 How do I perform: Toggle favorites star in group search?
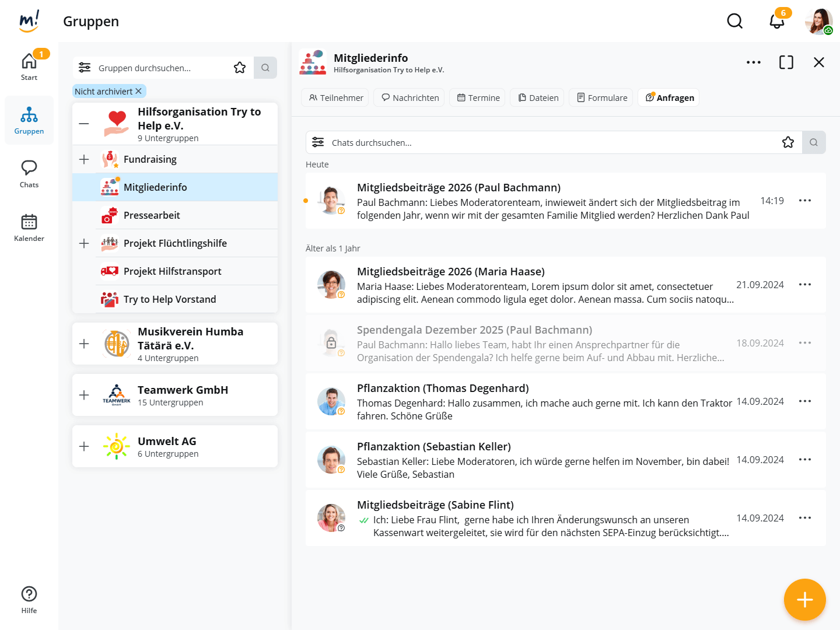[240, 68]
